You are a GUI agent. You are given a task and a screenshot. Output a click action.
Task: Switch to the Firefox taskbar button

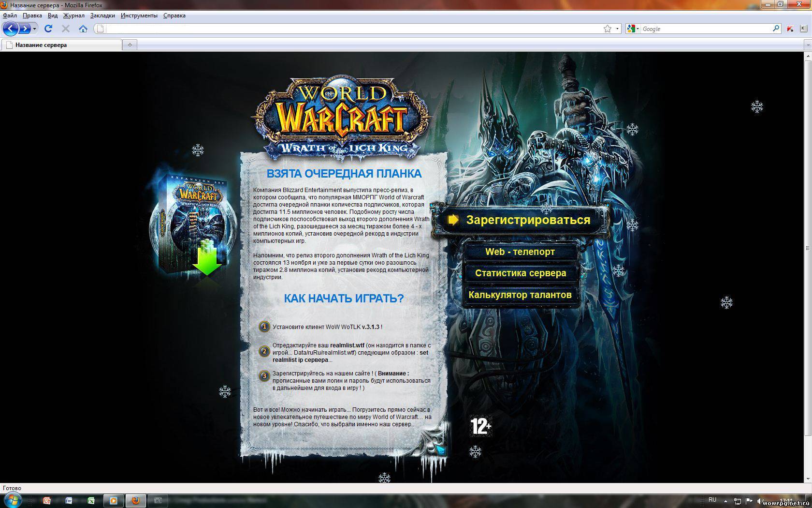136,501
